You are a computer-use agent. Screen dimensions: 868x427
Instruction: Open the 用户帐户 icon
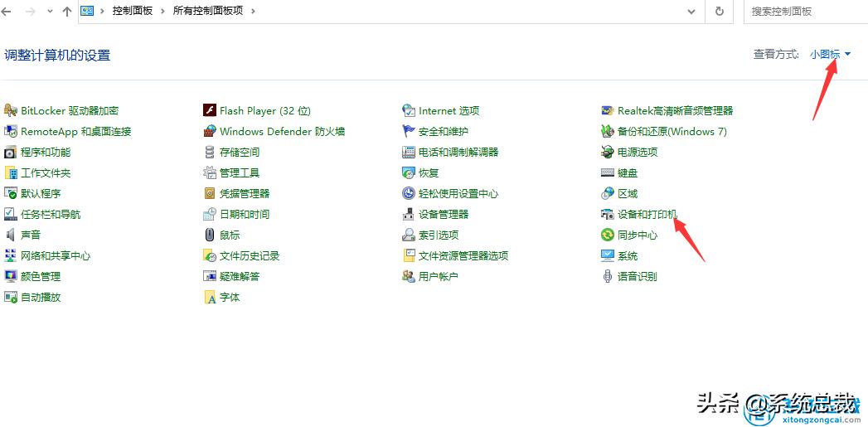point(409,276)
